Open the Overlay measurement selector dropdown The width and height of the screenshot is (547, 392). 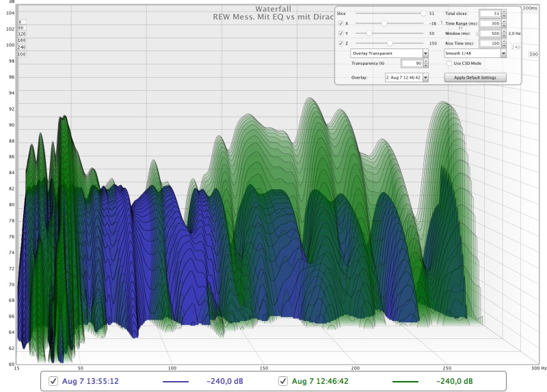(x=425, y=78)
